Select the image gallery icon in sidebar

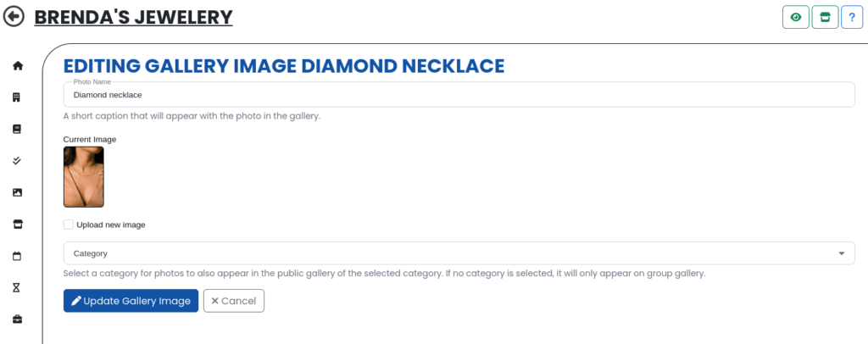coord(17,192)
